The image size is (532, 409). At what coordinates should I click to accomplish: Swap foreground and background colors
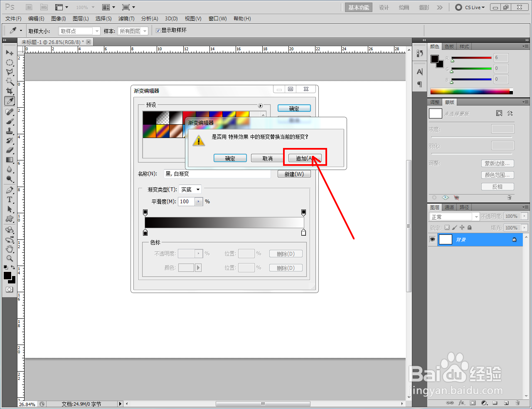click(x=13, y=267)
